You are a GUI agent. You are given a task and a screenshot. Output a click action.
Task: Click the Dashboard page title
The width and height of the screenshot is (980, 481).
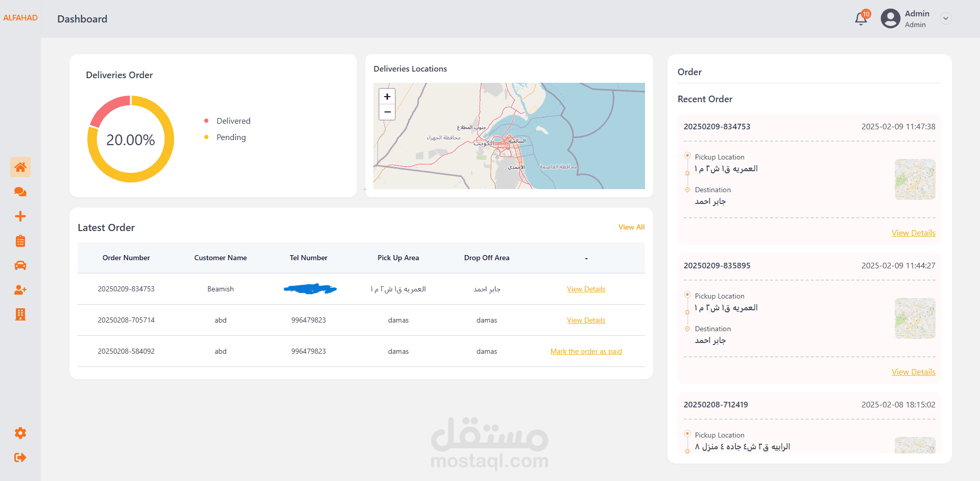(82, 19)
